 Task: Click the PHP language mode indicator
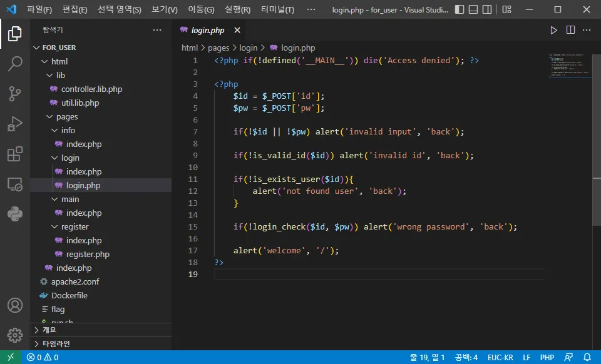pyautogui.click(x=547, y=357)
